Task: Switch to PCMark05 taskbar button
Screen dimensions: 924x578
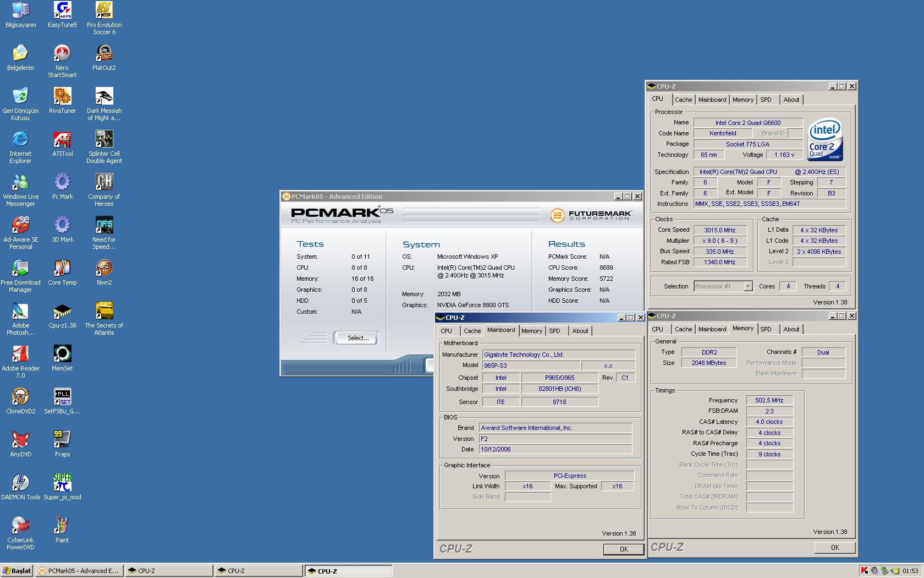Action: [80, 571]
